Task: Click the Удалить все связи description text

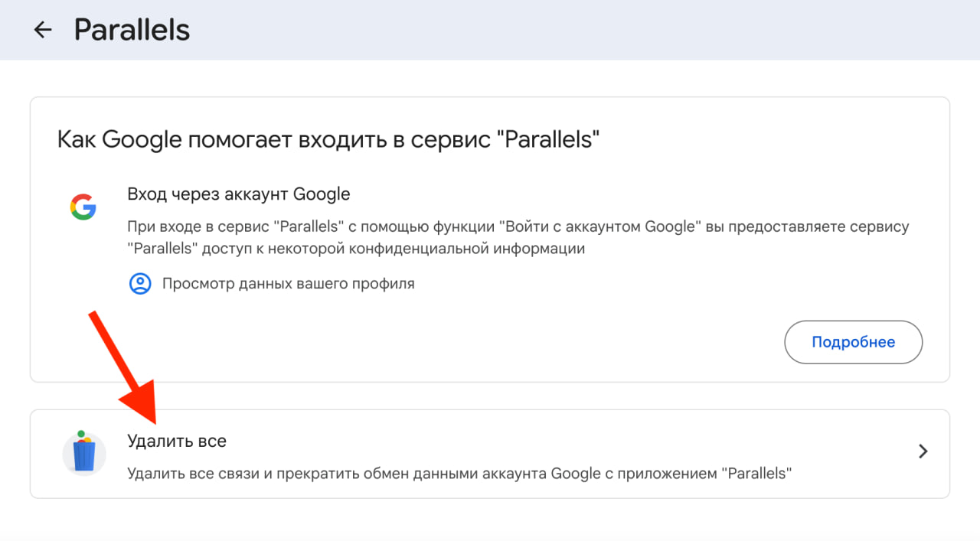Action: [x=459, y=474]
